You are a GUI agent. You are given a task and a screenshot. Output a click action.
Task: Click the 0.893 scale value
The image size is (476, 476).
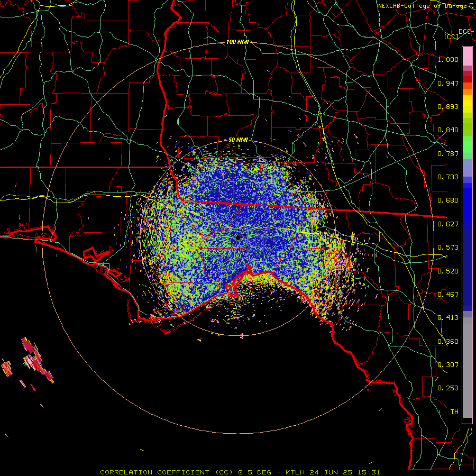(x=448, y=106)
